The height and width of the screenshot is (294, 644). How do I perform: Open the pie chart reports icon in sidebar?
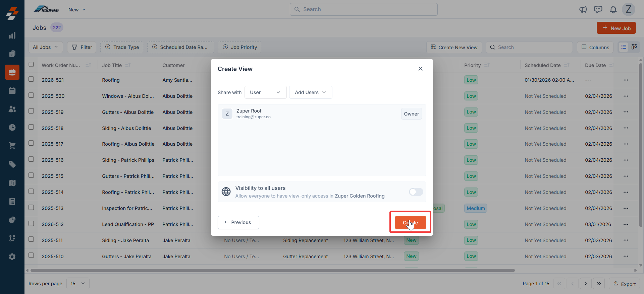pyautogui.click(x=12, y=220)
